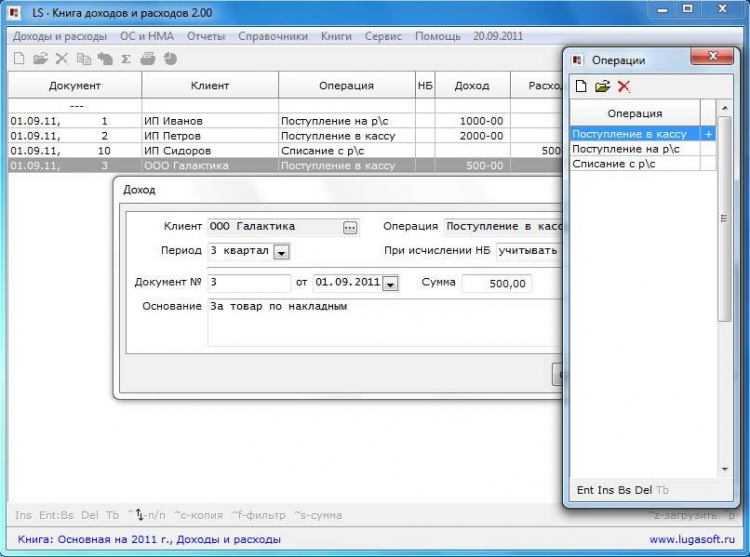The width and height of the screenshot is (750, 557).
Task: Click Поступление на р\с cell in main table
Action: pos(347,121)
